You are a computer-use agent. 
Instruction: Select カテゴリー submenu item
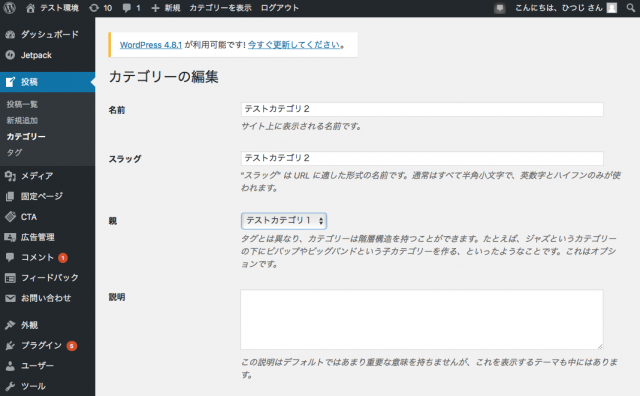[x=26, y=136]
